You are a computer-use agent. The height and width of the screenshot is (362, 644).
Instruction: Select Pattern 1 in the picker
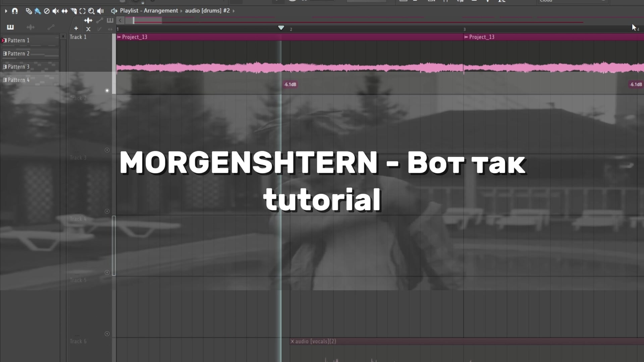[30, 40]
